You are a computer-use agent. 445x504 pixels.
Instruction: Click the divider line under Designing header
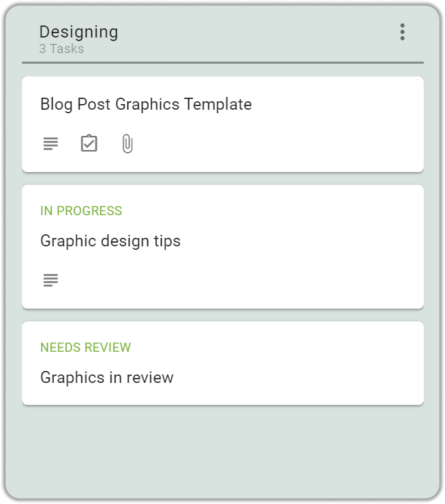click(x=222, y=63)
